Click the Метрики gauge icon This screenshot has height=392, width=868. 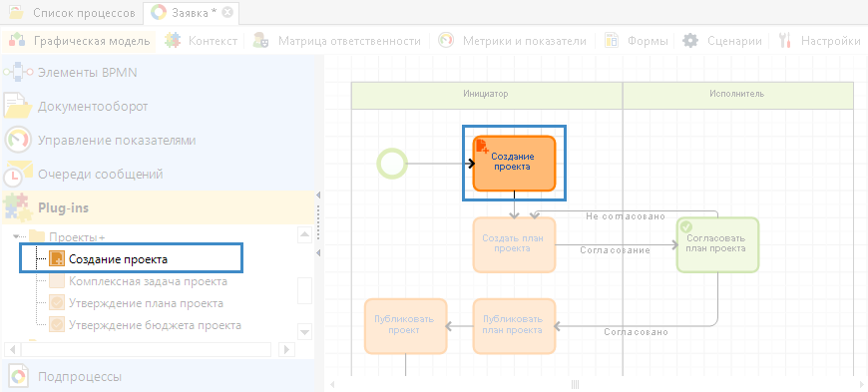(x=446, y=41)
